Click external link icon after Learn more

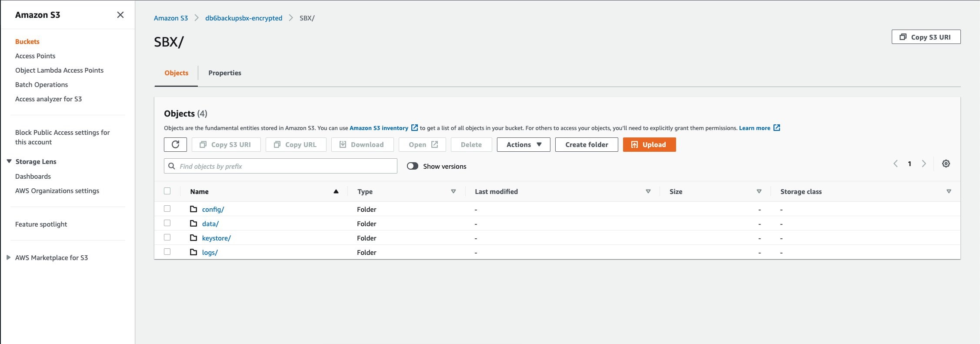click(x=777, y=128)
